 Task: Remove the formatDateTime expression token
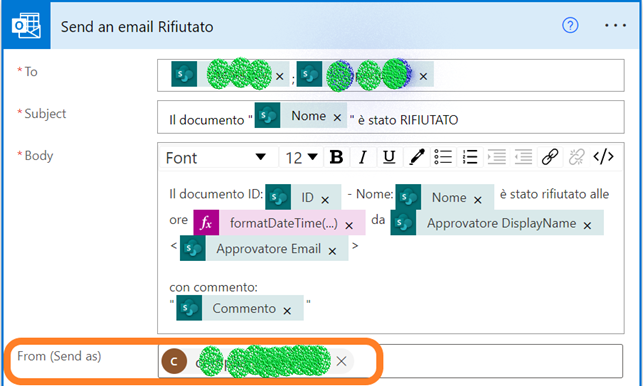coord(349,226)
